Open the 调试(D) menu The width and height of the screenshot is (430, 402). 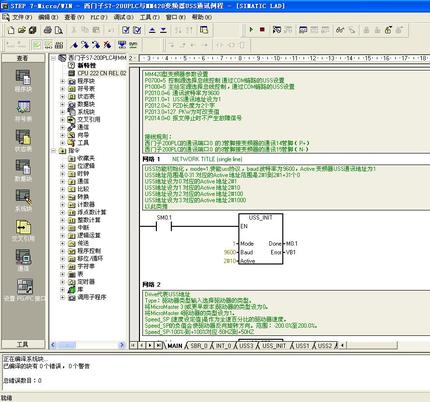(124, 17)
